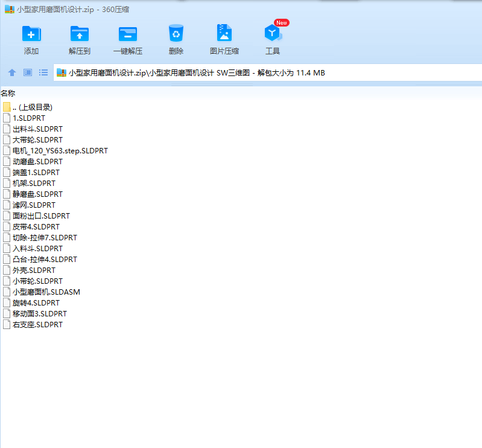Image resolution: width=482 pixels, height=448 pixels.
Task: Click file icon of 机架.SLDPRT
Action: [7, 183]
